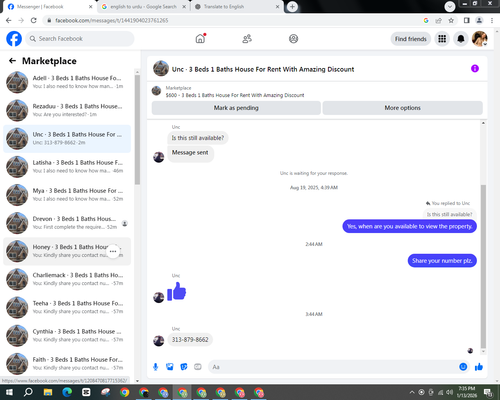Open the Friends icon in top navigation
Screen dimensions: 500x400
point(247,39)
